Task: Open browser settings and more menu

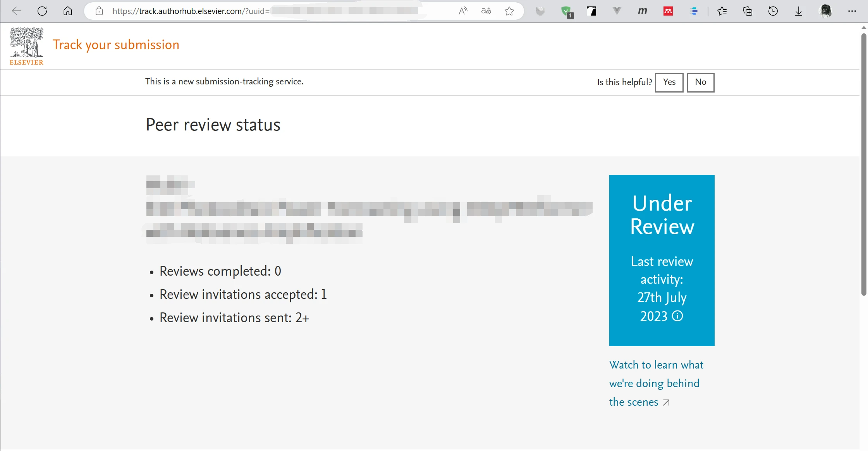Action: 852,11
